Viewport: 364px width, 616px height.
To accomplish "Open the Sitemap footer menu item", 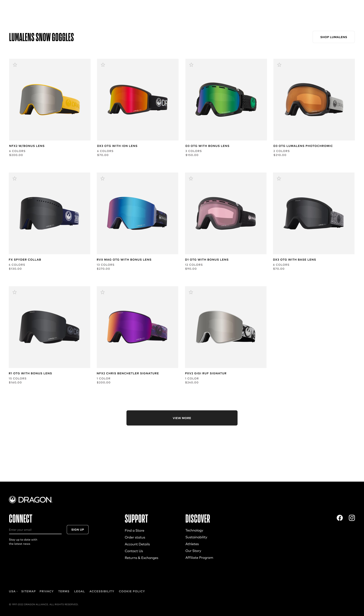I will (28, 591).
